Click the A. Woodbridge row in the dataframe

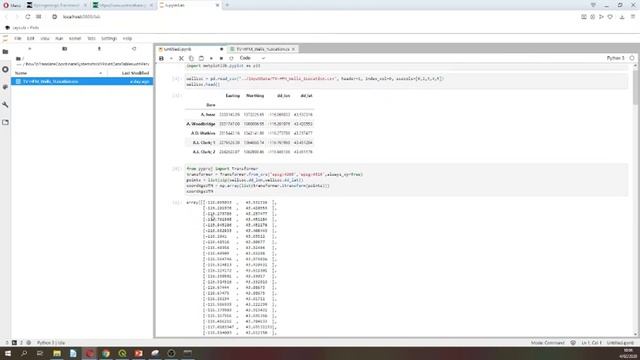[x=249, y=124]
